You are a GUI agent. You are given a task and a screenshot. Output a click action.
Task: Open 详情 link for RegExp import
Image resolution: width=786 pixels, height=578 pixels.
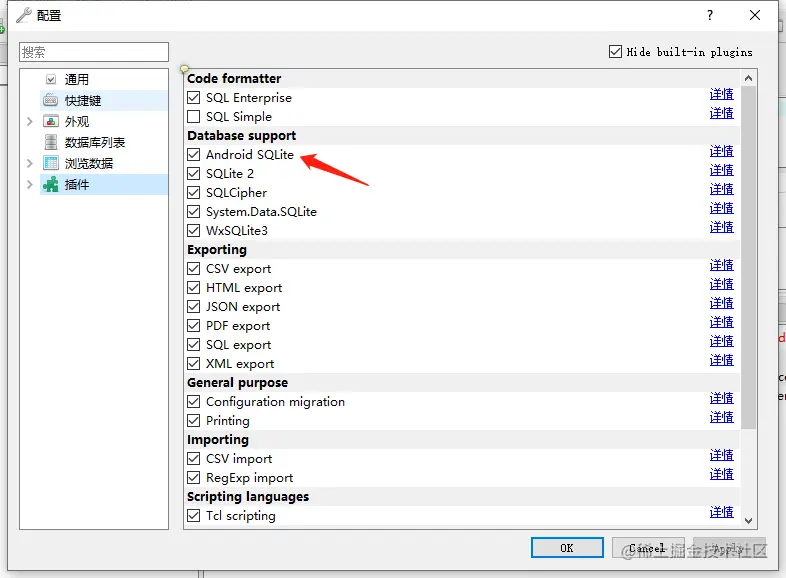click(721, 474)
